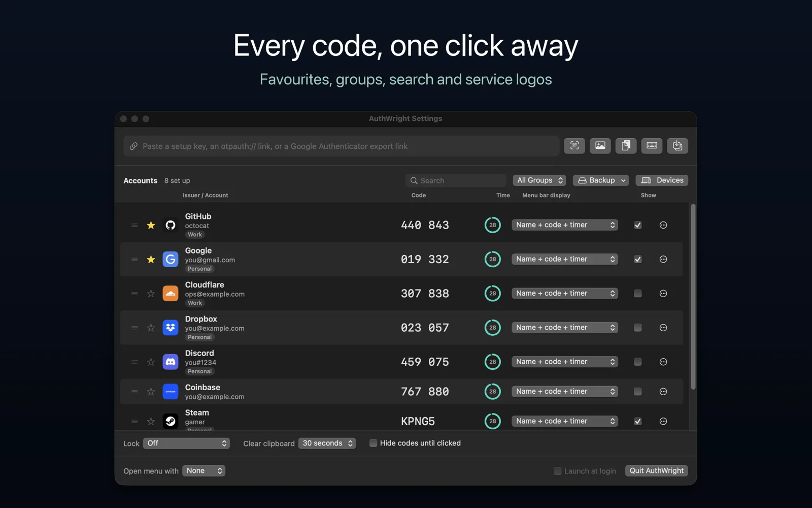Focus the accounts Search field
This screenshot has height=508, width=812.
(x=456, y=180)
